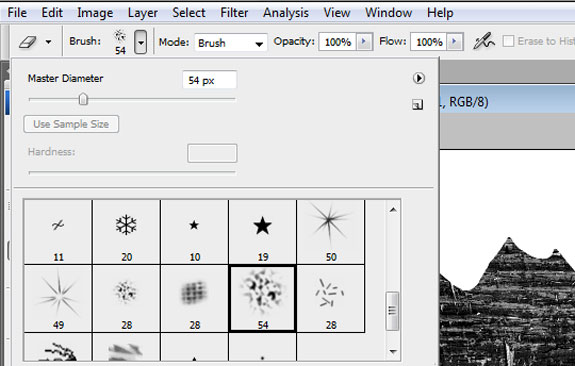Image resolution: width=575 pixels, height=366 pixels.
Task: Open the brush picker flyout menu arrow
Action: (x=419, y=78)
